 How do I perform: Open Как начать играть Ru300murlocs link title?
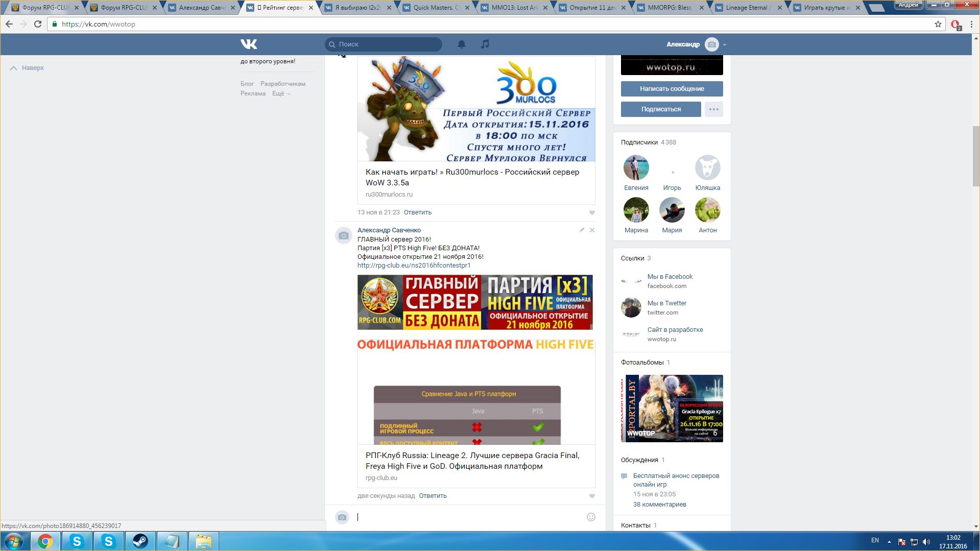[472, 177]
